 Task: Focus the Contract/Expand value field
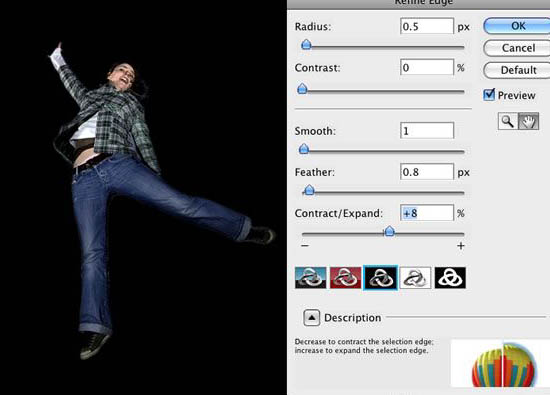[x=427, y=213]
